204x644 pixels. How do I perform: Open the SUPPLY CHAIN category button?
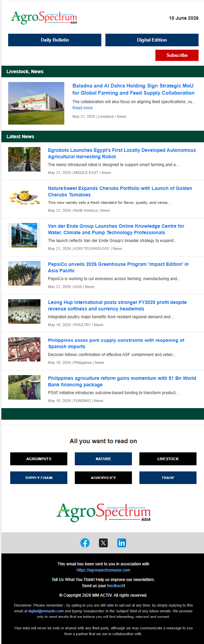pyautogui.click(x=39, y=478)
